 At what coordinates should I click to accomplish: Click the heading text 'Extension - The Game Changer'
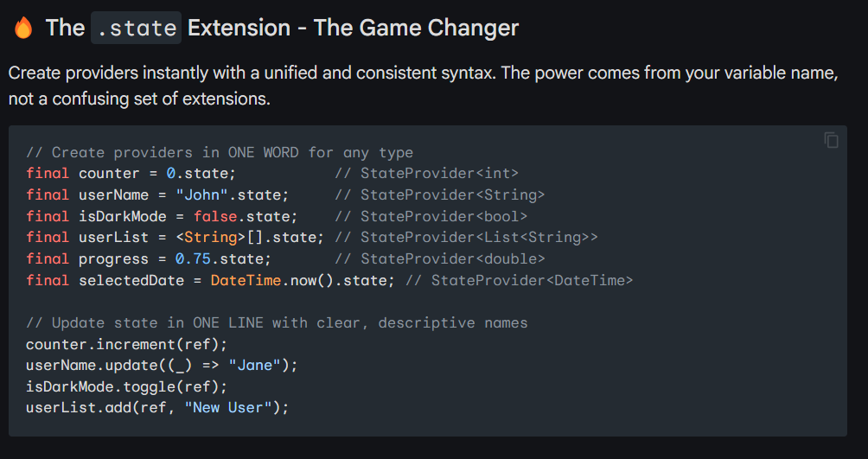pos(354,28)
